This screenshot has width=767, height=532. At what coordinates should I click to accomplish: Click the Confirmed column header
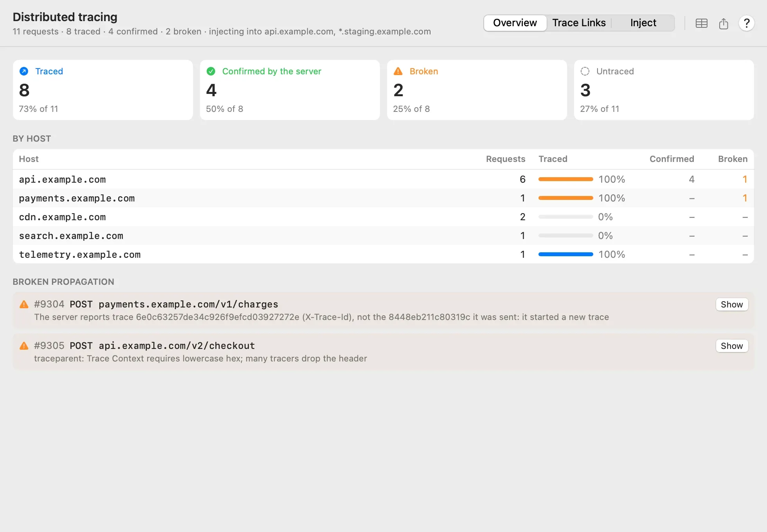pyautogui.click(x=672, y=159)
